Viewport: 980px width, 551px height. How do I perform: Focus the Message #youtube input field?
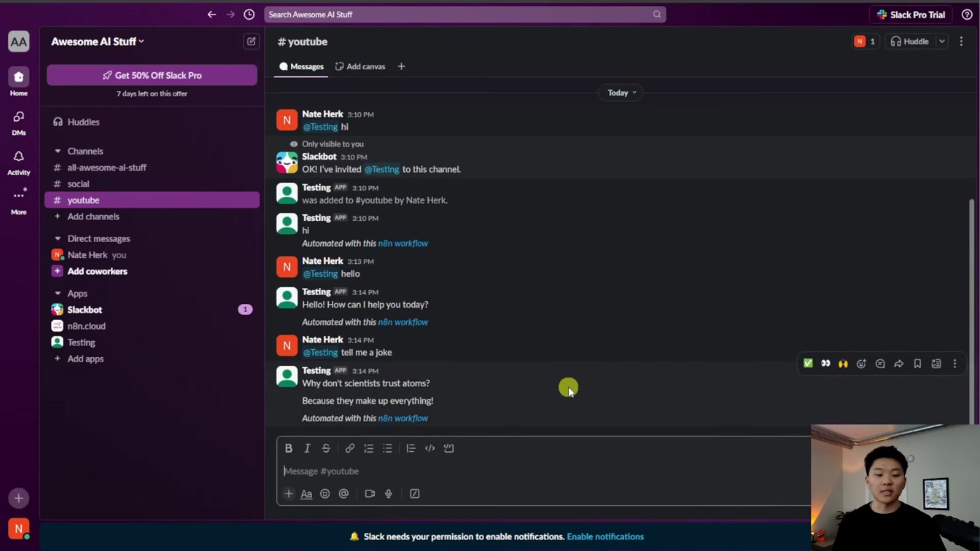tap(544, 471)
